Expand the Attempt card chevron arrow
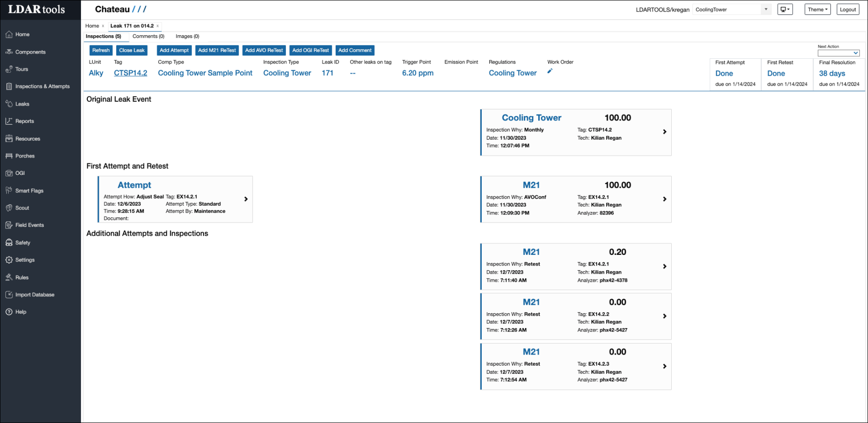 coord(246,199)
